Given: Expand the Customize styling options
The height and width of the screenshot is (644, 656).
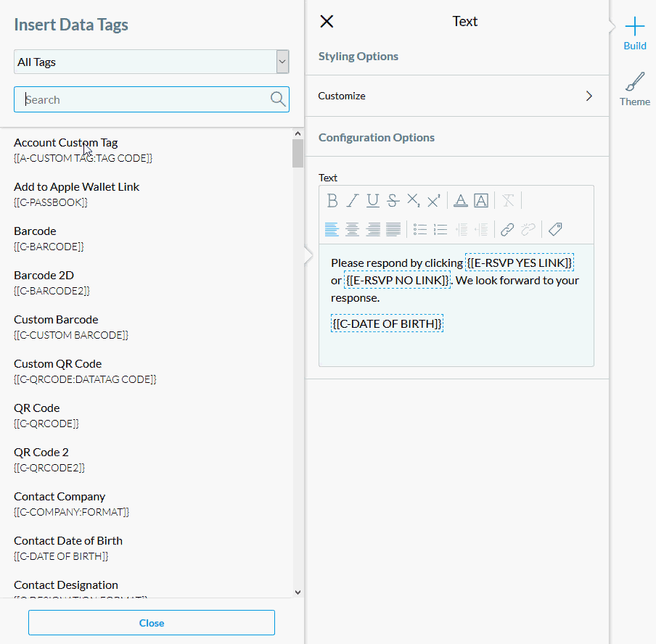Looking at the screenshot, I should coord(457,95).
